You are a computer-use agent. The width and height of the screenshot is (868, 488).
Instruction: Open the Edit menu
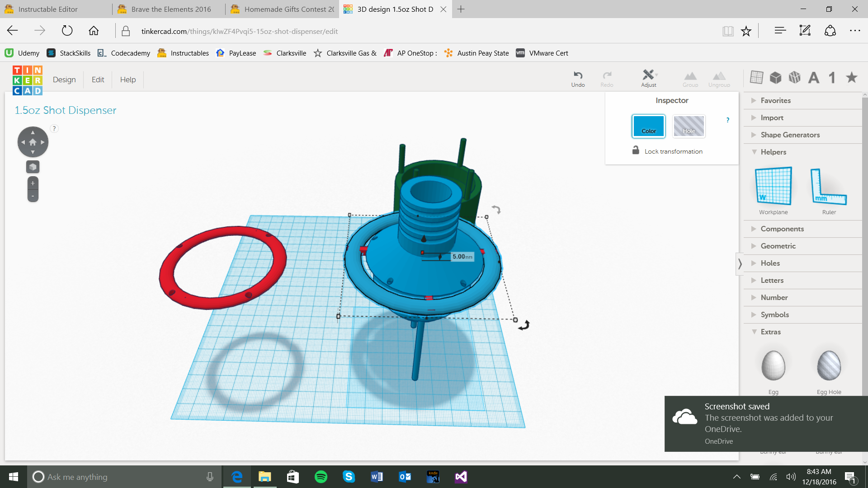(98, 80)
